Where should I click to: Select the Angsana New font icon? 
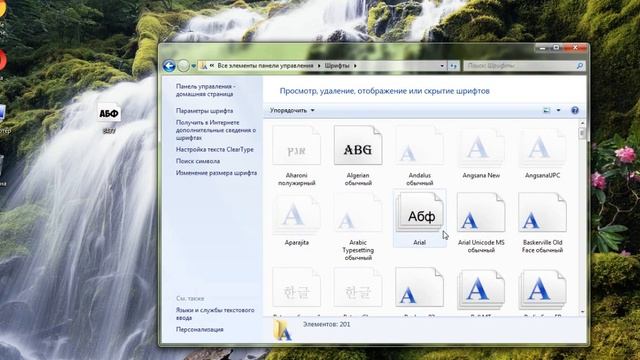point(481,147)
